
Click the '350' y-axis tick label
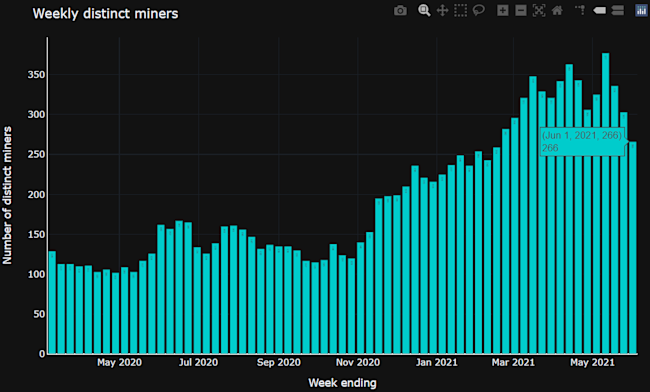click(36, 75)
